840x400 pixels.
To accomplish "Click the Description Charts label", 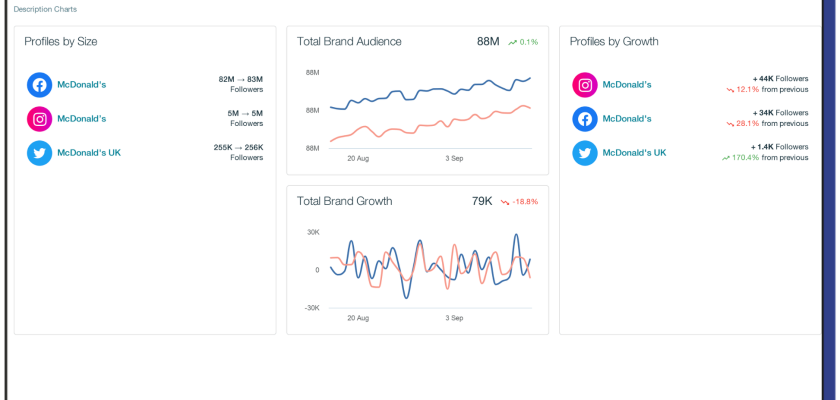I will [x=45, y=9].
